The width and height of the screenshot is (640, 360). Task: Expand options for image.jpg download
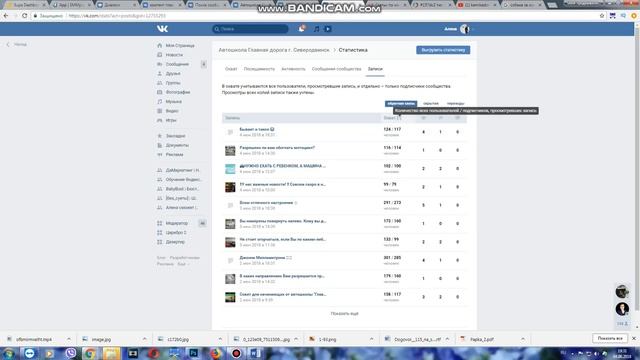pyautogui.click(x=144, y=339)
